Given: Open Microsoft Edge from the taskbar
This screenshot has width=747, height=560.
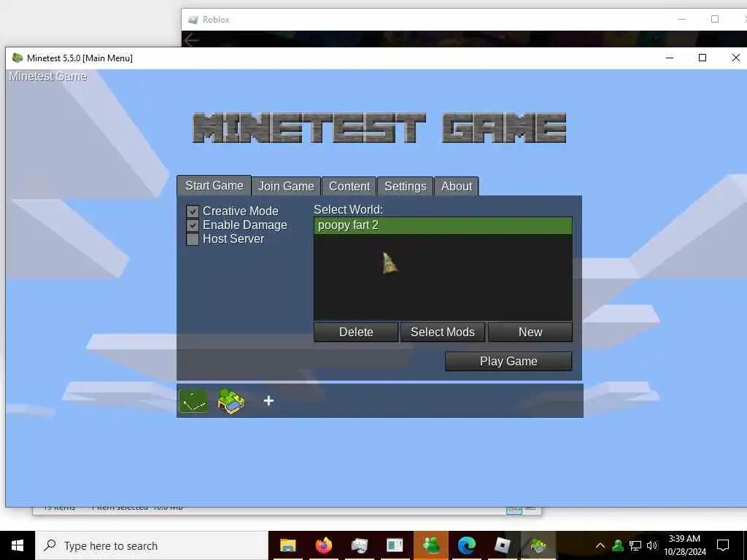Looking at the screenshot, I should [x=467, y=545].
